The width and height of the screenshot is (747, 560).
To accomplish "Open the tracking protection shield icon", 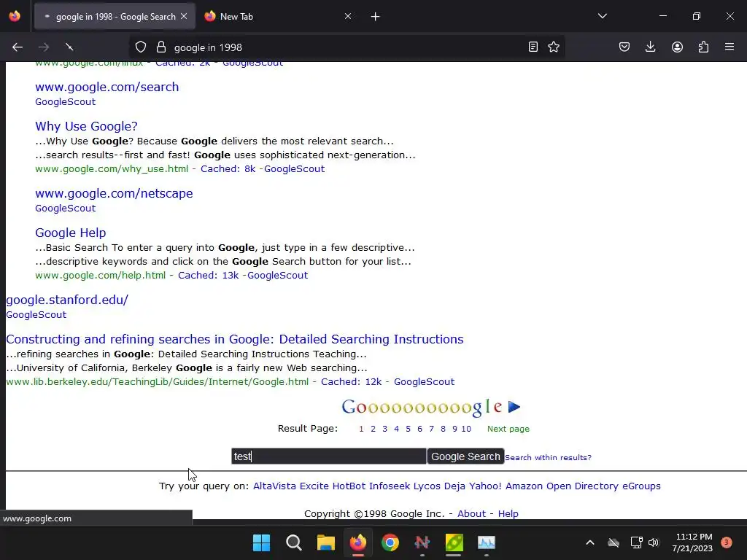I will pyautogui.click(x=141, y=47).
